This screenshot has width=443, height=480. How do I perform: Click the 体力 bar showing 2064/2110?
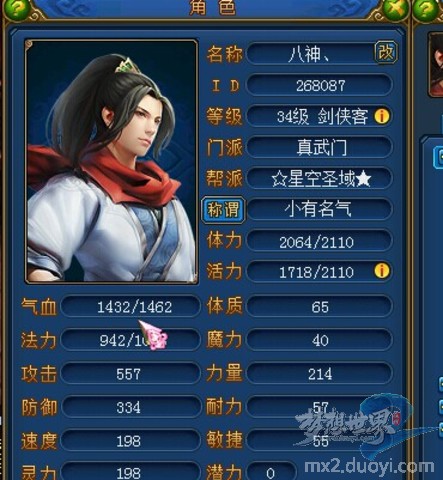(319, 241)
